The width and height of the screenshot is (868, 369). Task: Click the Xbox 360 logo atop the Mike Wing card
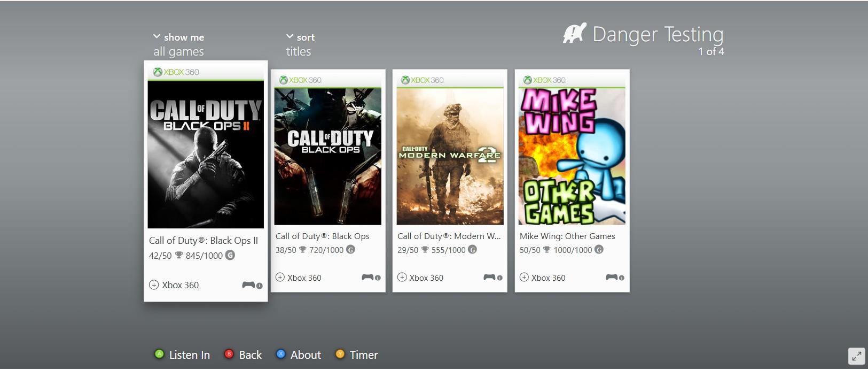tap(544, 80)
